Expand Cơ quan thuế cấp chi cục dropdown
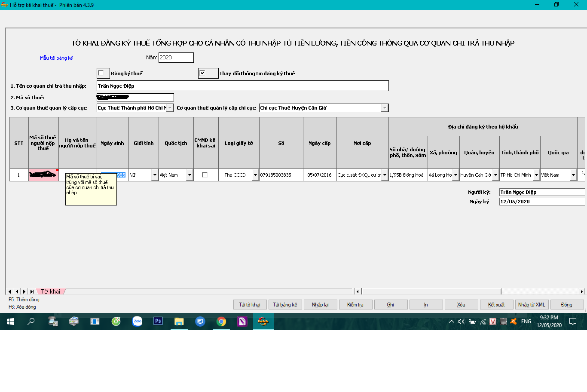 click(x=385, y=108)
